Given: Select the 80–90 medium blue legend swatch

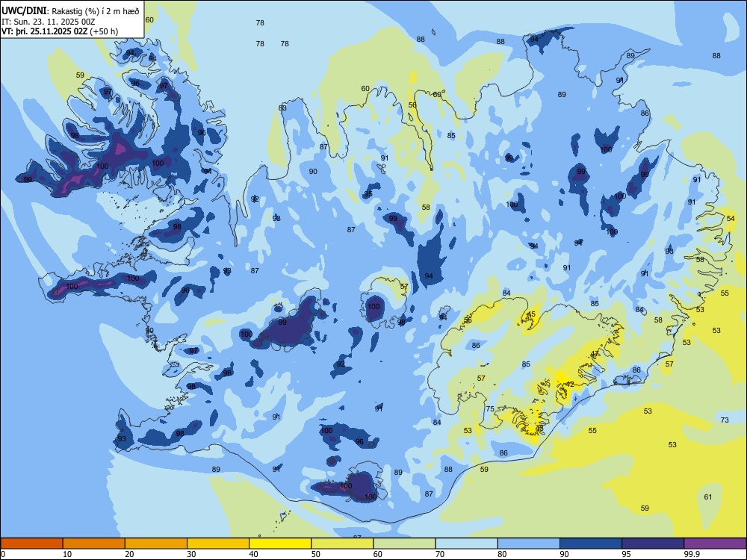Looking at the screenshot, I should (x=529, y=544).
